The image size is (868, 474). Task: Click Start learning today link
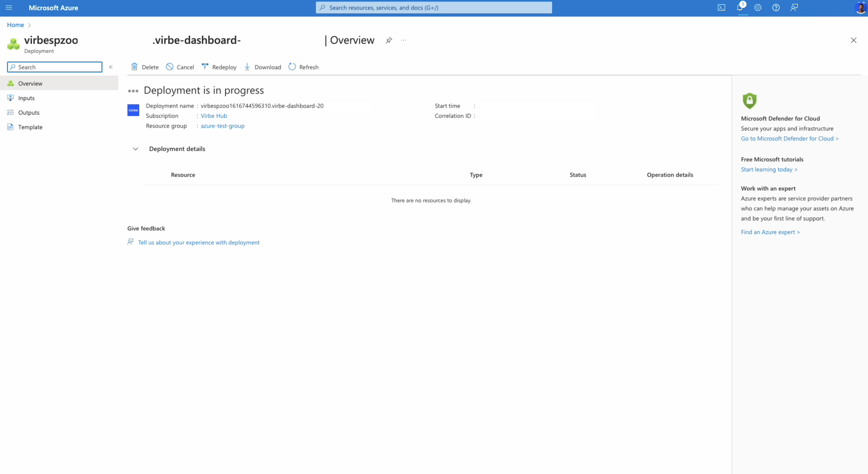tap(769, 169)
